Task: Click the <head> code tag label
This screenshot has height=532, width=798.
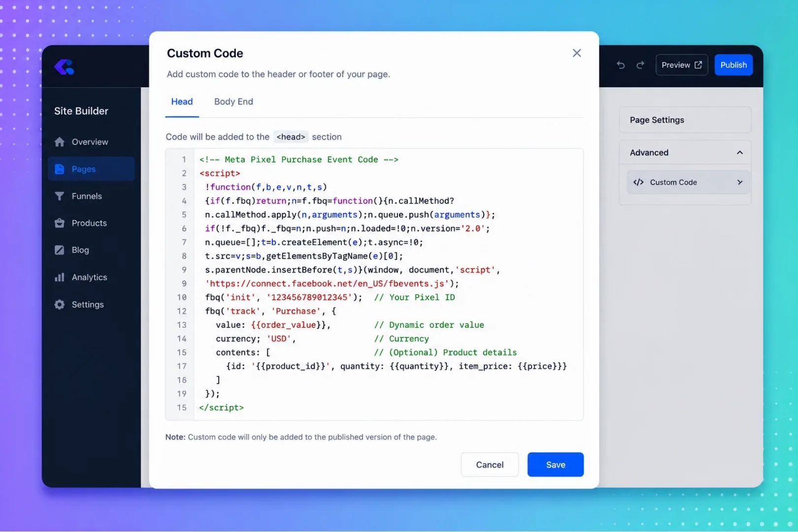Action: pyautogui.click(x=291, y=137)
